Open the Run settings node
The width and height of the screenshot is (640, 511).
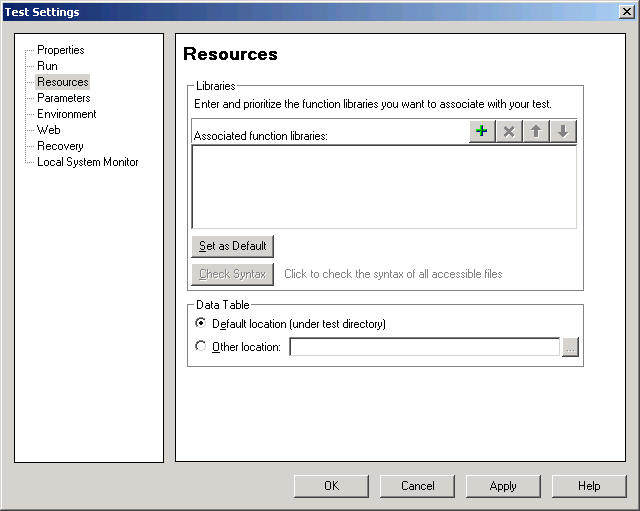(x=47, y=66)
